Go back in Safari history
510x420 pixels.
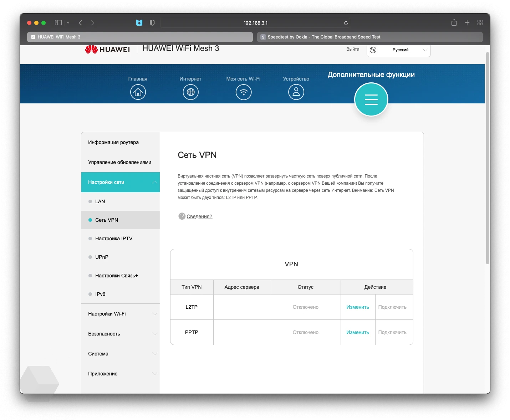coord(80,23)
